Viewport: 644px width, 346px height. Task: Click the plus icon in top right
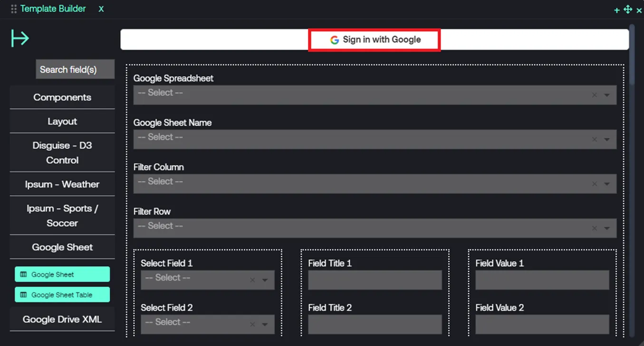coord(616,10)
